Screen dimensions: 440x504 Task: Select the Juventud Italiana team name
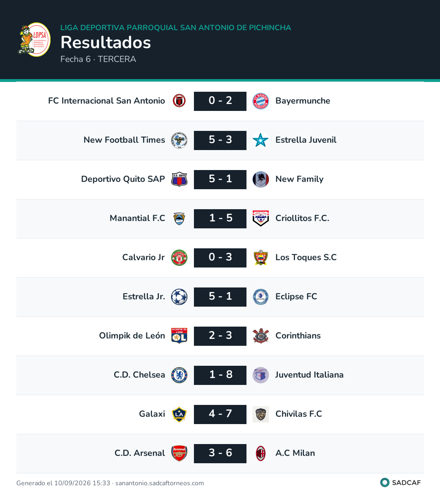click(x=309, y=375)
